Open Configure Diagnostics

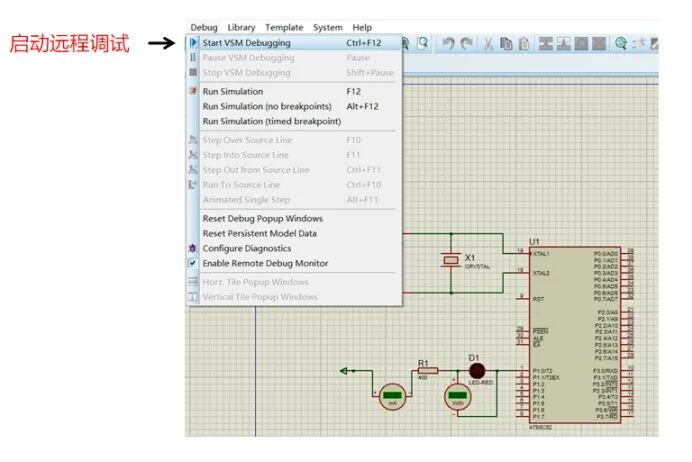pos(294,248)
